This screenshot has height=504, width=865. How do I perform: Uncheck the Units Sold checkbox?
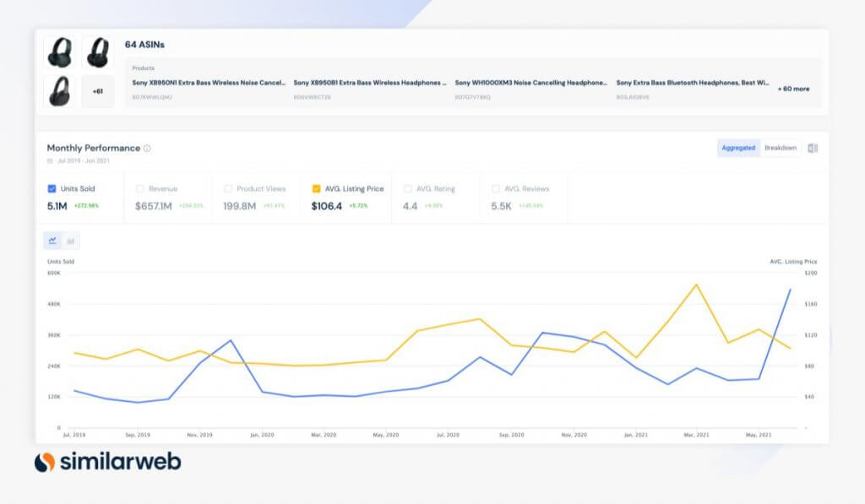click(52, 188)
